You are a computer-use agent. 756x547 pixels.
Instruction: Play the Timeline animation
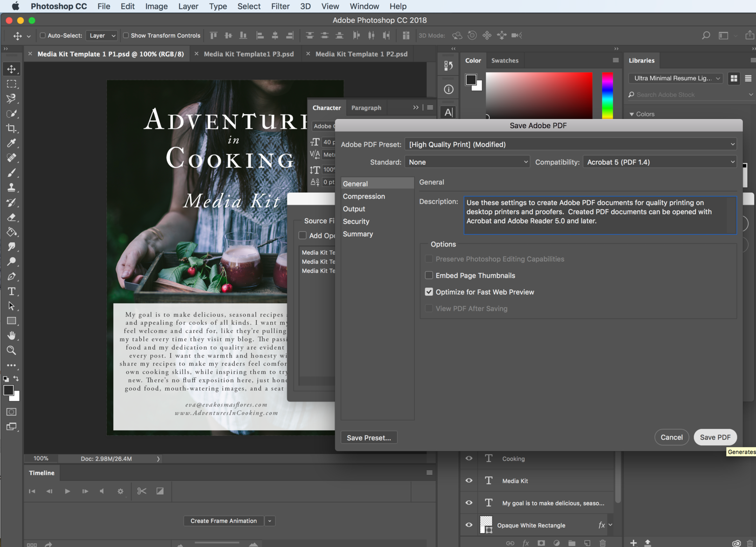67,491
